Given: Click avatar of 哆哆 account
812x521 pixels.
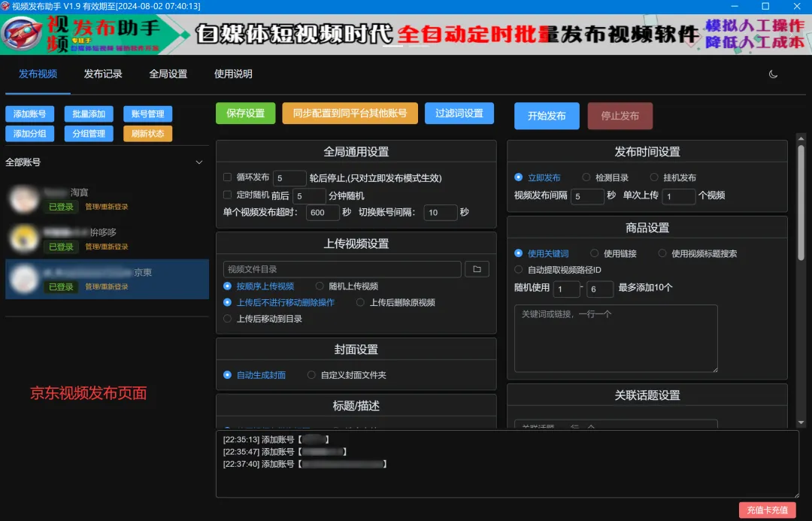Looking at the screenshot, I should tap(24, 239).
